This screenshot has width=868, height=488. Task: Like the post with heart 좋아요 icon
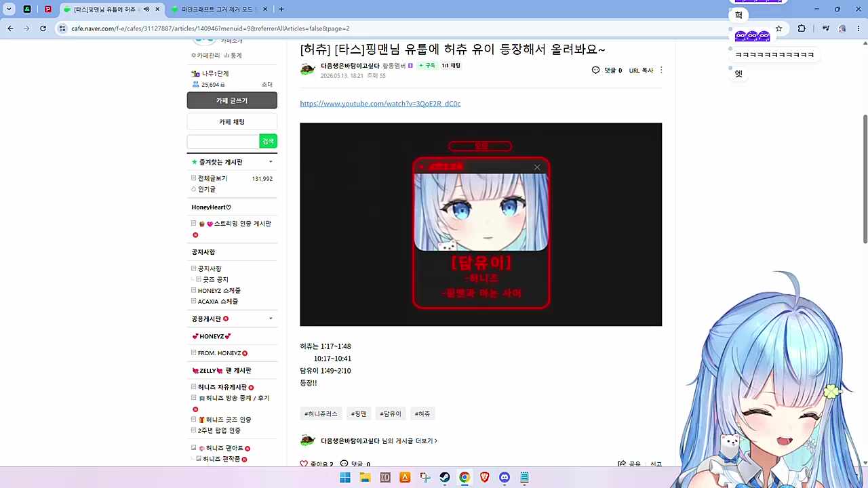click(304, 464)
